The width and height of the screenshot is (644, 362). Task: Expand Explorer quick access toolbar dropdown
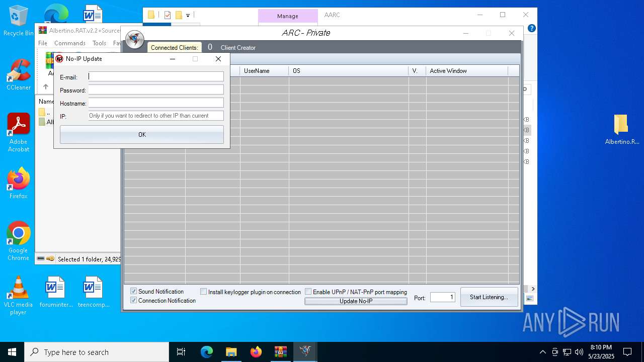tap(188, 16)
